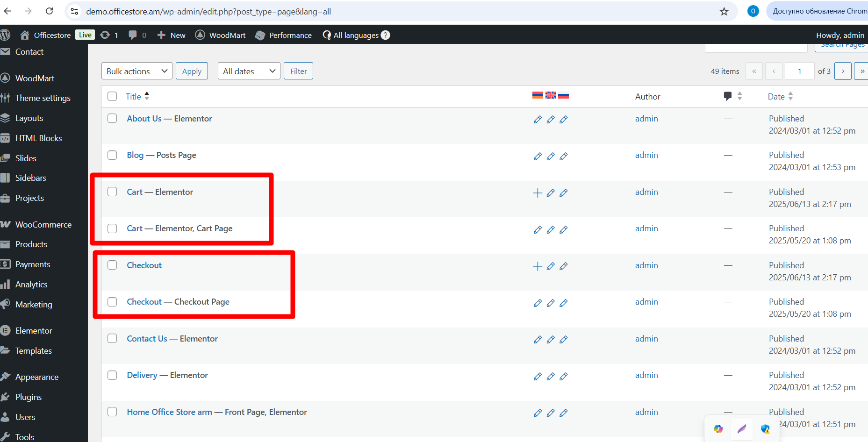The width and height of the screenshot is (868, 442).
Task: Select the Cart — Elementor row checkbox
Action: 112,192
